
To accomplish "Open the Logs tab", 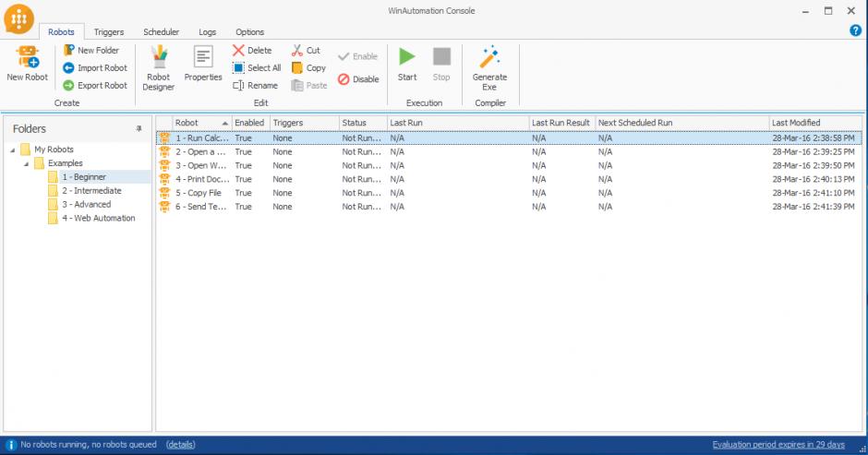I will coord(208,32).
